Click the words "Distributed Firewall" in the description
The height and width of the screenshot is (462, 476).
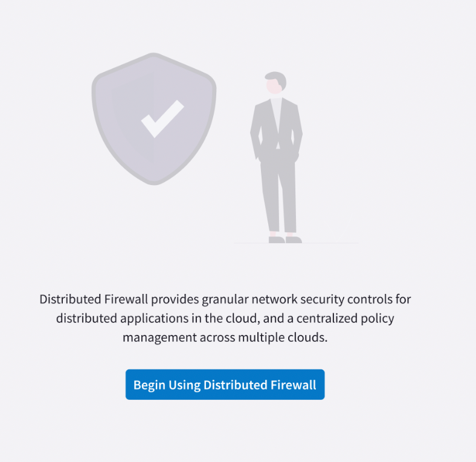94,299
